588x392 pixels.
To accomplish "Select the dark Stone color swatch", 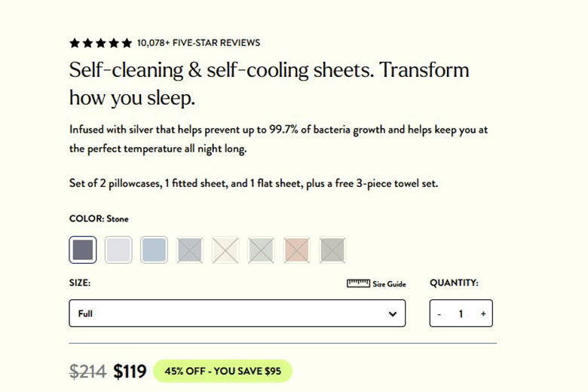I will coord(82,250).
